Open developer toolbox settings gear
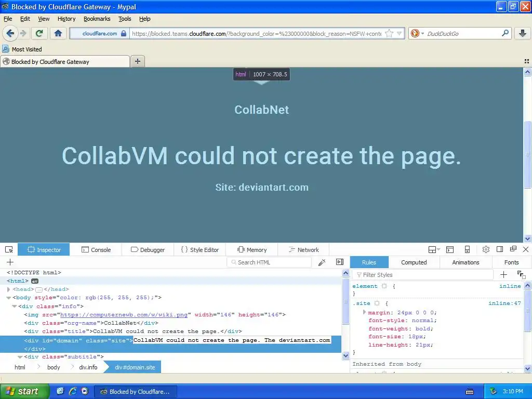Image resolution: width=532 pixels, height=399 pixels. (486, 249)
